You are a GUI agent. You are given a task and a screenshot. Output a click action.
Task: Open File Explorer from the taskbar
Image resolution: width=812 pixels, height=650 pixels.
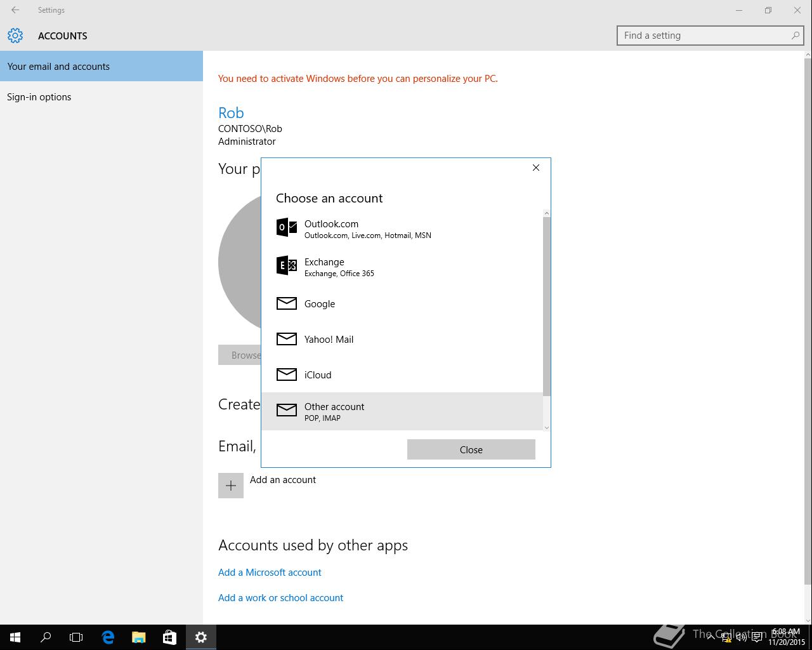click(x=138, y=637)
